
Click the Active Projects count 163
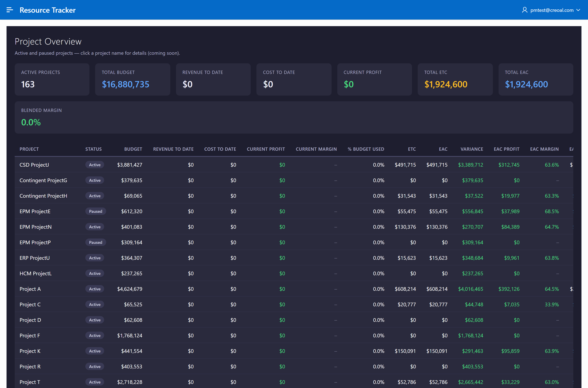tap(28, 84)
